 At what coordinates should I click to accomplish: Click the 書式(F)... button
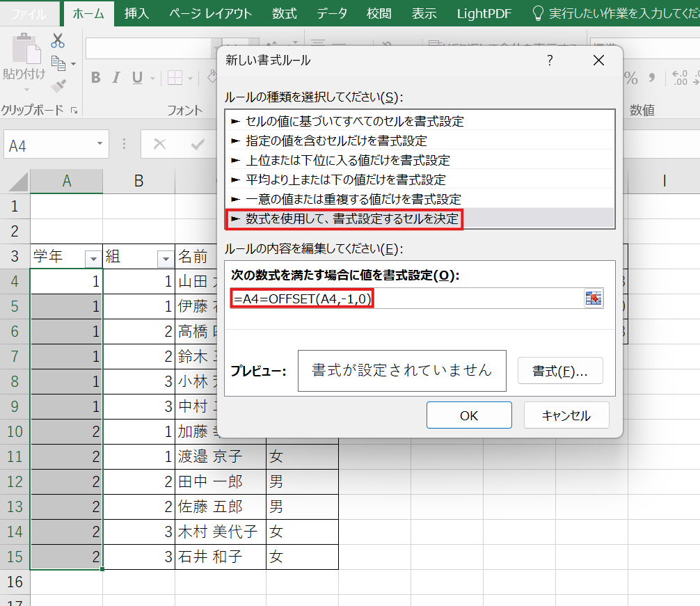(560, 370)
